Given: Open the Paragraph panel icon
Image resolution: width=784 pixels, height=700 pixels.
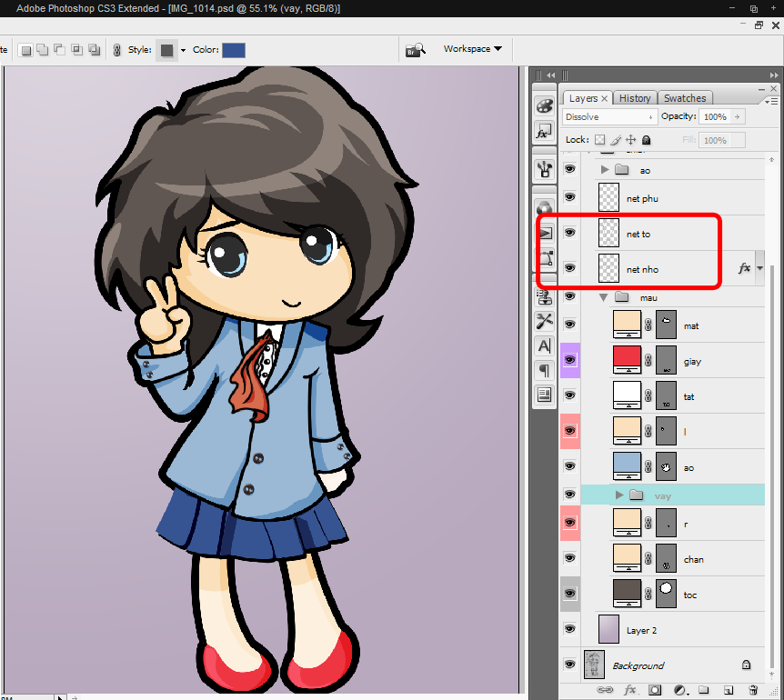Looking at the screenshot, I should [x=544, y=370].
